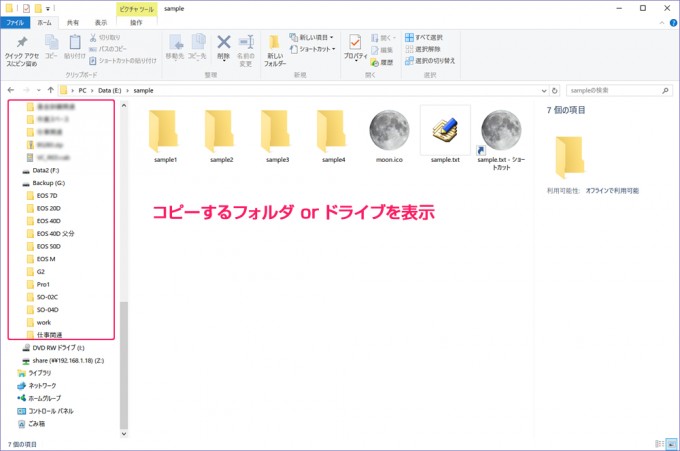The image size is (680, 451).
Task: Open the address bar history dropdown
Action: pyautogui.click(x=544, y=91)
